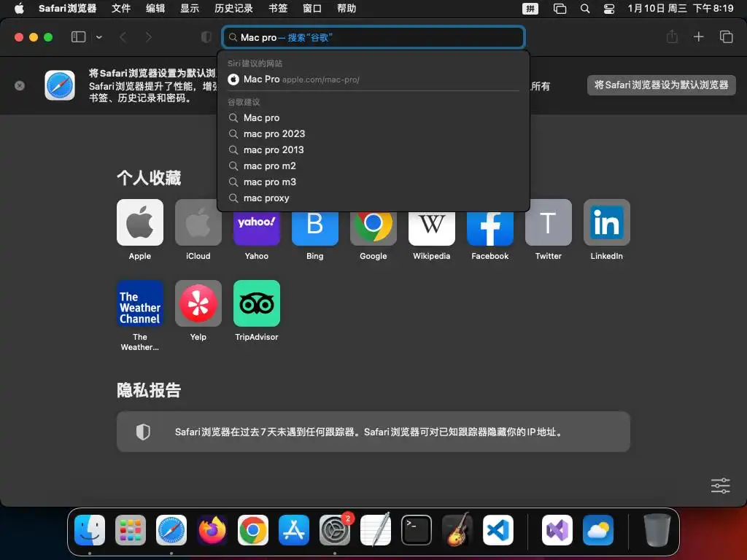The height and width of the screenshot is (560, 747).
Task: Click the Safari address search field
Action: click(x=373, y=37)
